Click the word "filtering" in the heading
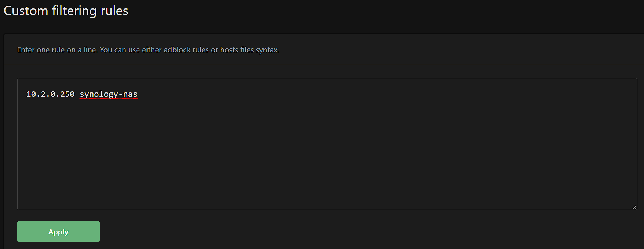644x249 pixels. 74,11
